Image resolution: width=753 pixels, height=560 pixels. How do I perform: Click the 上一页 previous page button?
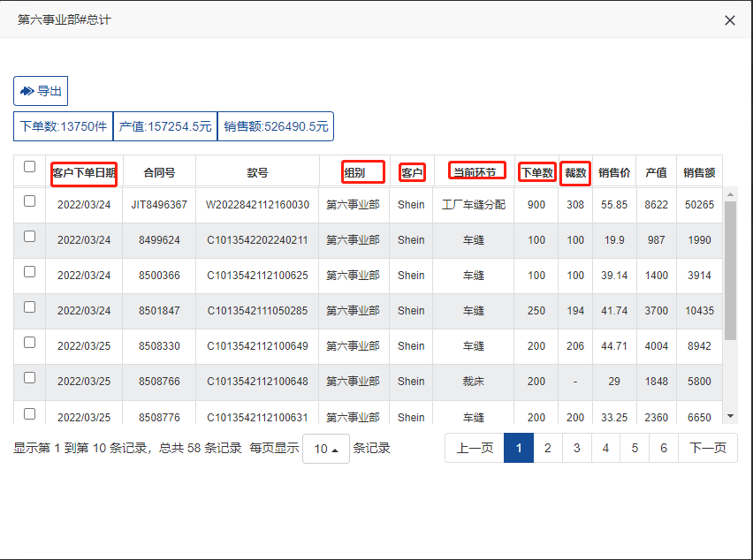[x=475, y=448]
